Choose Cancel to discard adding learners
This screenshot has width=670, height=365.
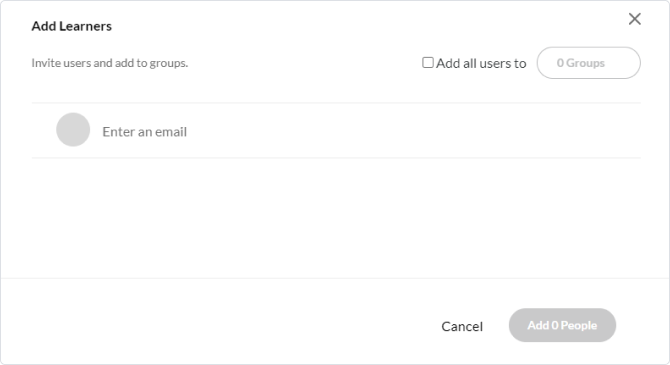[x=462, y=326]
